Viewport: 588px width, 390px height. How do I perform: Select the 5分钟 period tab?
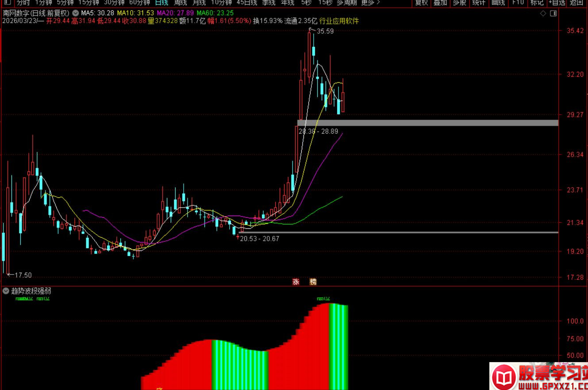[x=65, y=3]
